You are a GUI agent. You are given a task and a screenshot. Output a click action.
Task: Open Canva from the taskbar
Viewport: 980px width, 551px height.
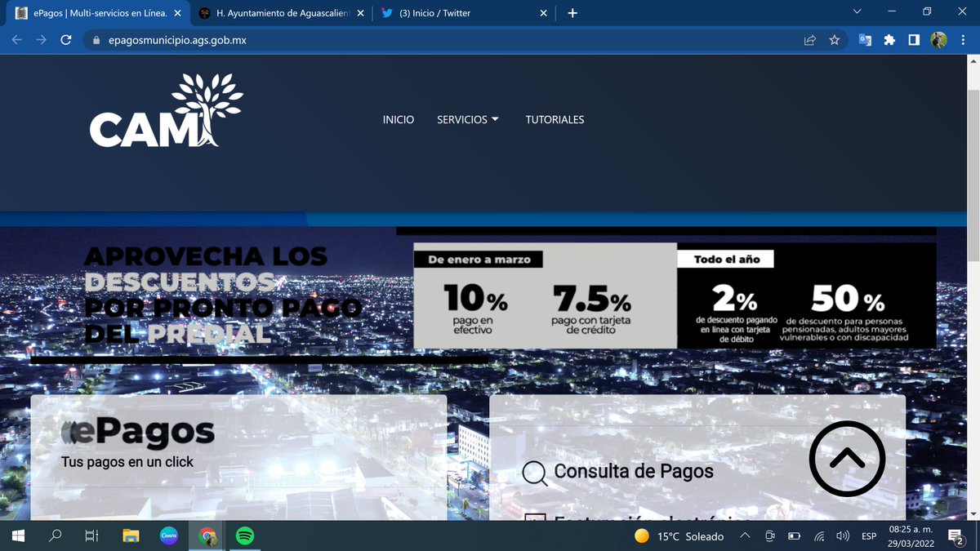pyautogui.click(x=168, y=536)
